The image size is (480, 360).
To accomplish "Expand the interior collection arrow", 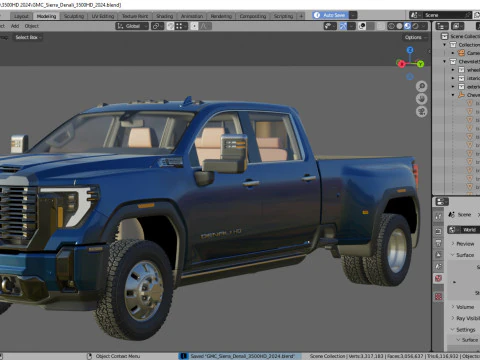I will (453, 78).
